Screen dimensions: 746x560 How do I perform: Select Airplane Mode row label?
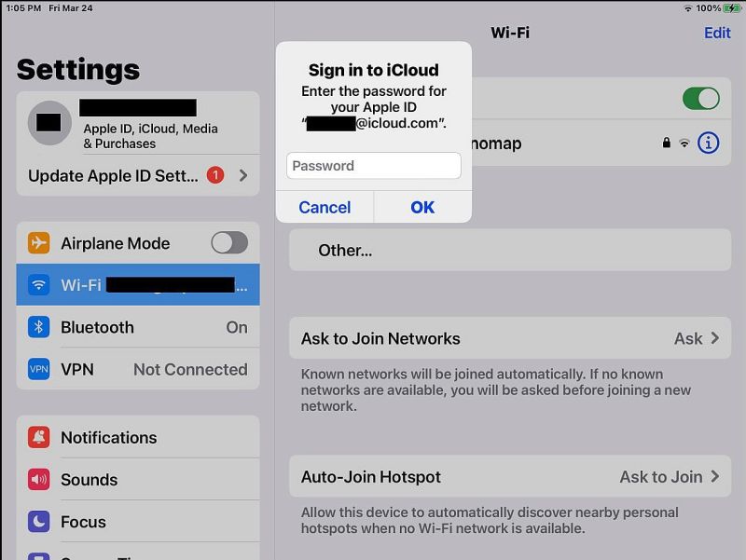click(x=115, y=243)
